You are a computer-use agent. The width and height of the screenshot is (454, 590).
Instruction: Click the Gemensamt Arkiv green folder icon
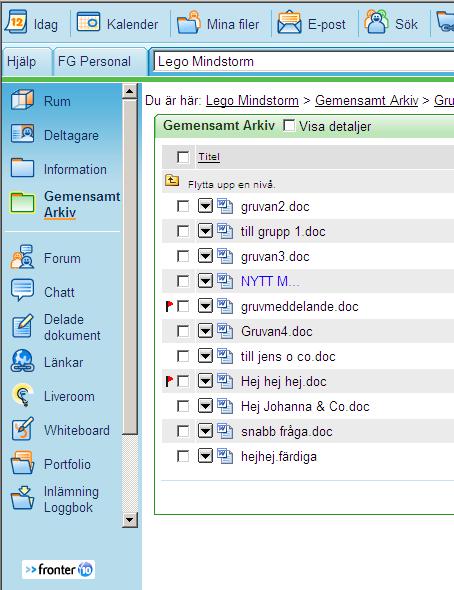point(22,203)
